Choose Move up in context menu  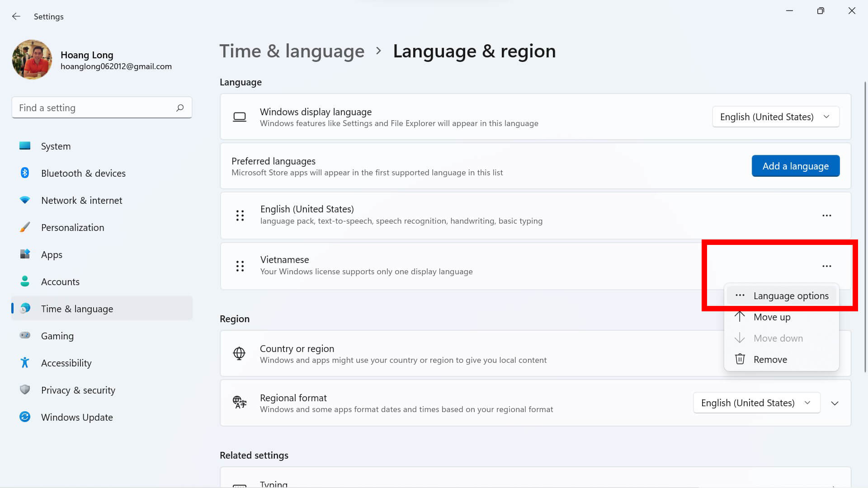pyautogui.click(x=781, y=317)
